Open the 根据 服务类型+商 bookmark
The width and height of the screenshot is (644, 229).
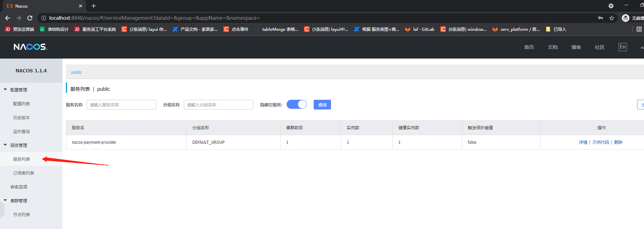point(376,29)
